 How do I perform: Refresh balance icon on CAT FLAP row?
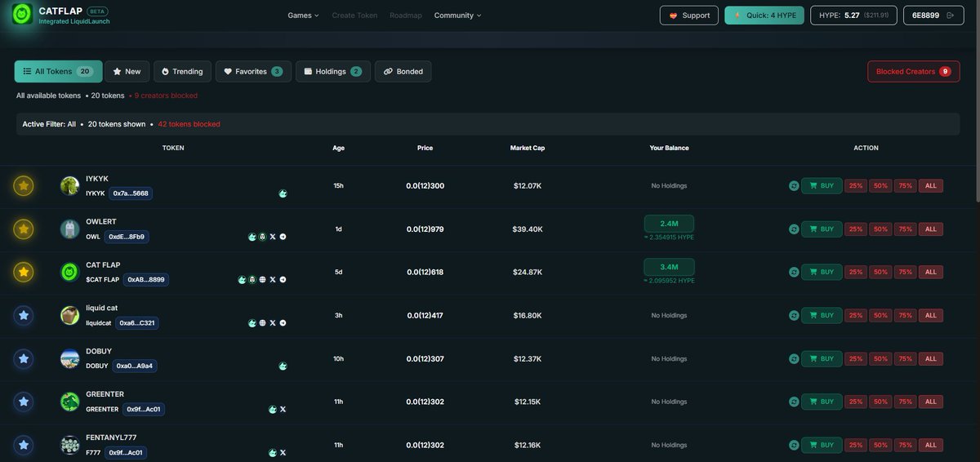pyautogui.click(x=793, y=272)
